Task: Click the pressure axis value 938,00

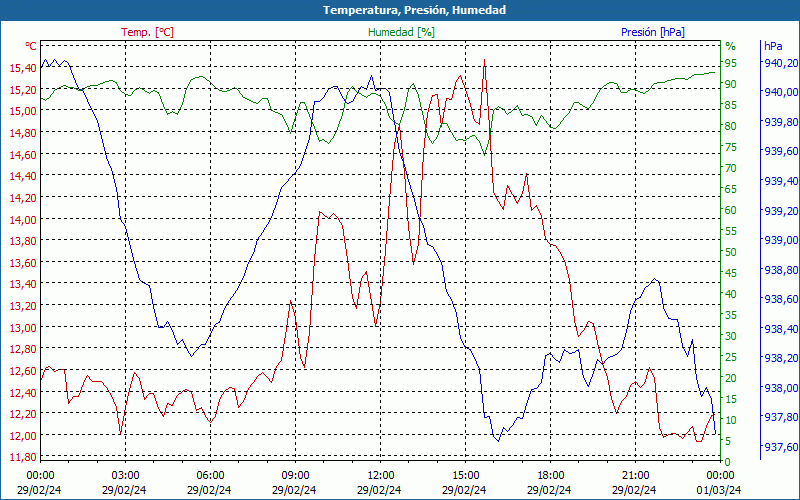Action: pos(781,388)
